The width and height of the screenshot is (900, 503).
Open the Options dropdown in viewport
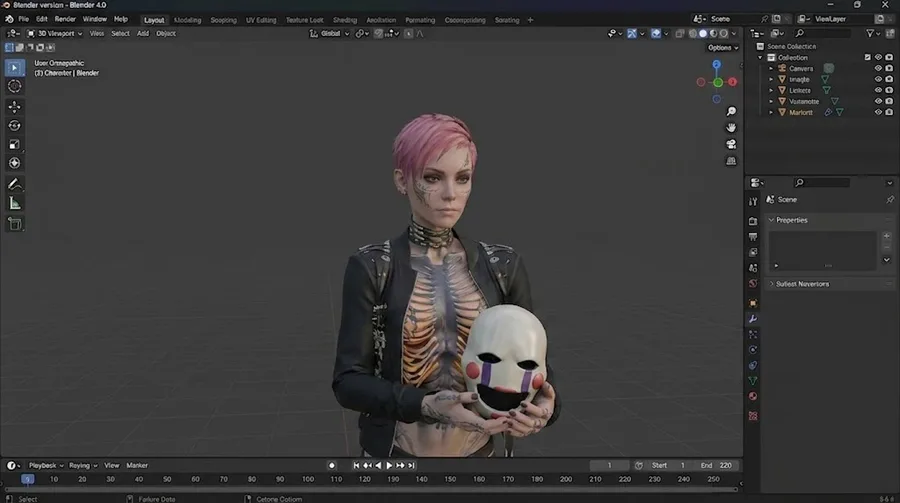(x=723, y=48)
